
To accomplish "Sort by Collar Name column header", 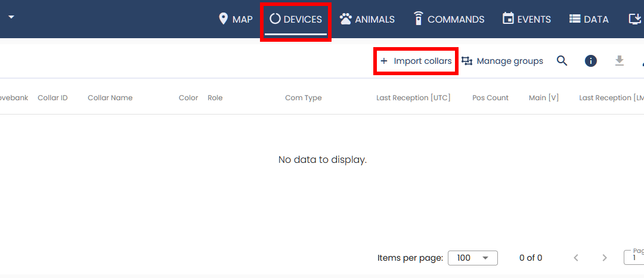I will [110, 98].
